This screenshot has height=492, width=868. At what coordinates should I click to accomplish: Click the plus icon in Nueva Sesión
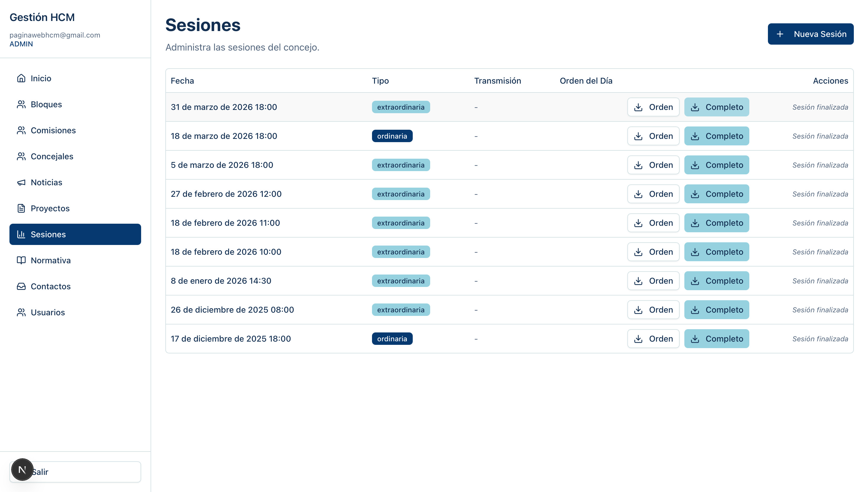[x=780, y=34]
